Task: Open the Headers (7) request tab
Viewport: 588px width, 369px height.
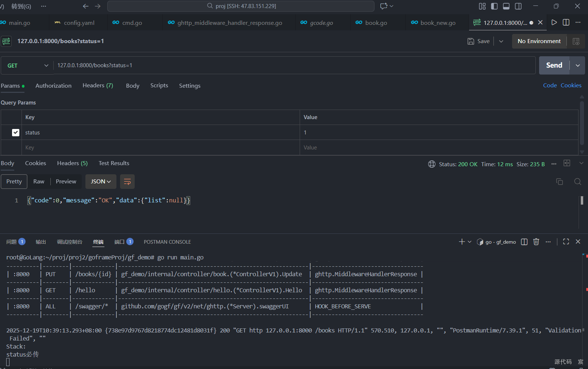Action: [x=98, y=85]
